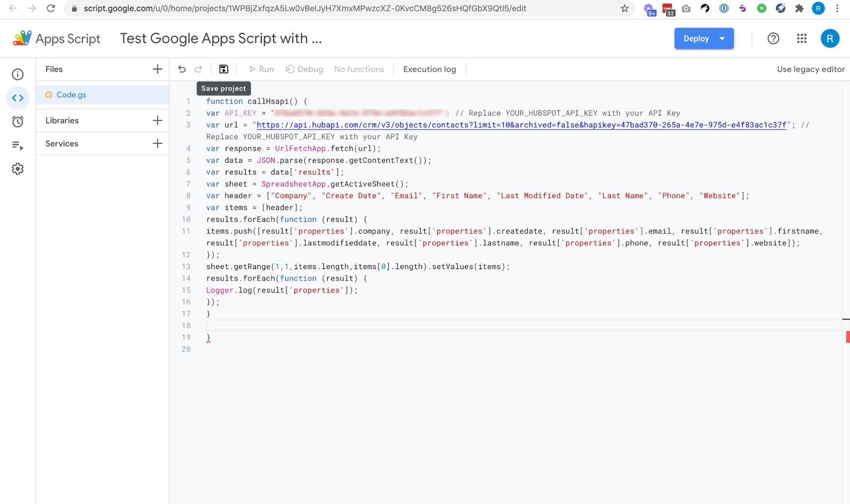Open the Execution log

click(x=429, y=69)
